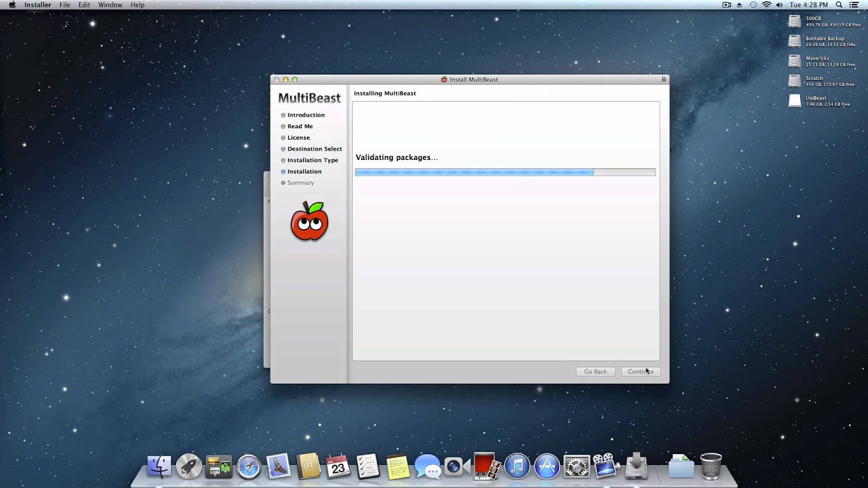The image size is (868, 488).
Task: Open iTunes music note icon
Action: pyautogui.click(x=517, y=466)
